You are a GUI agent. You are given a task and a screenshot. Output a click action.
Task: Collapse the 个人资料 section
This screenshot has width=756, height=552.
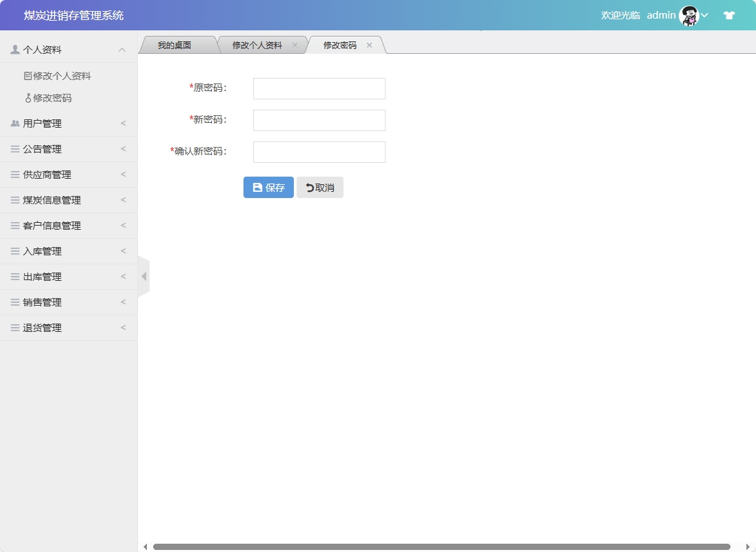[122, 49]
